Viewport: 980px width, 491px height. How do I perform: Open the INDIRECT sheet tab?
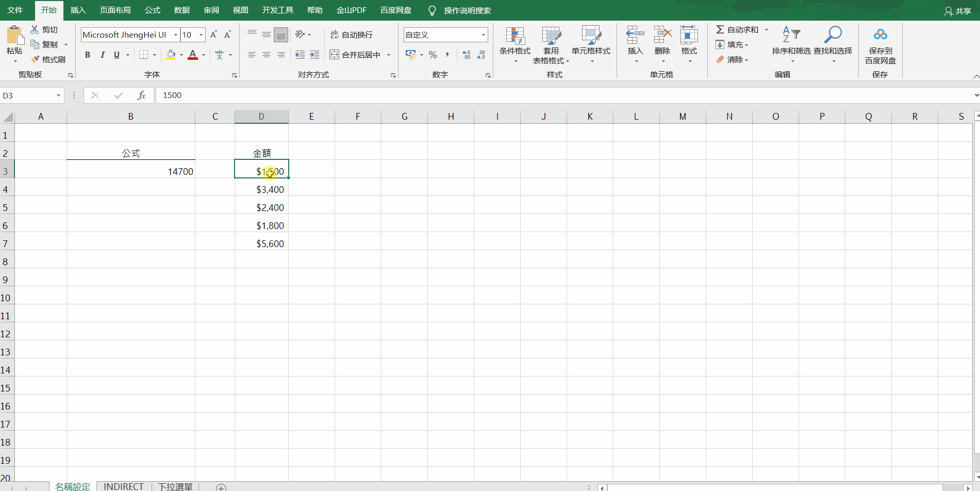[x=124, y=486]
